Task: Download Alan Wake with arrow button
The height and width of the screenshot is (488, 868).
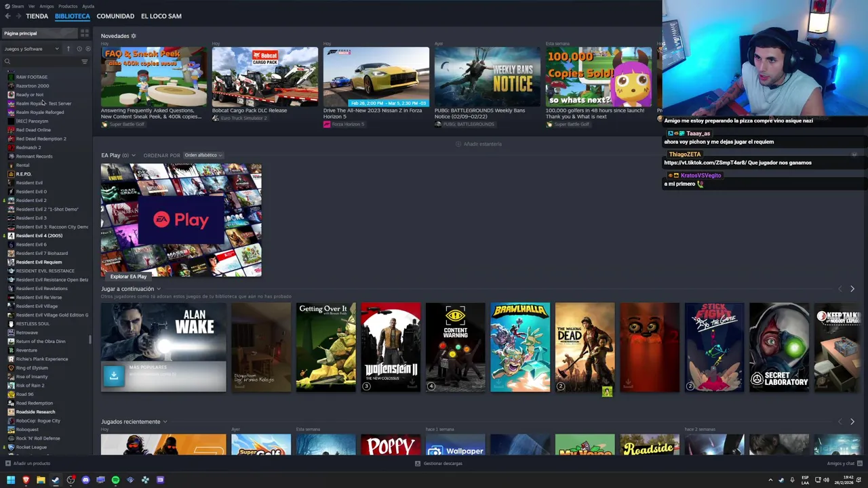Action: click(x=114, y=375)
